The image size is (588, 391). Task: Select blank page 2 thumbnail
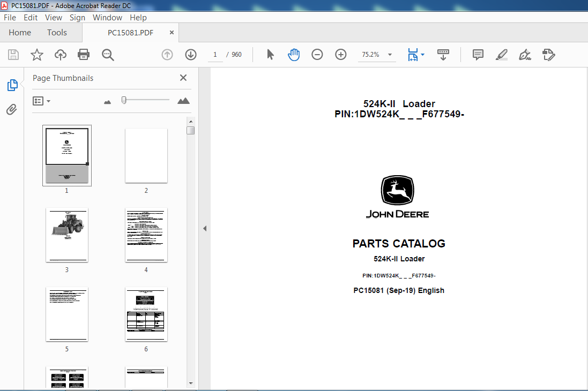point(146,155)
